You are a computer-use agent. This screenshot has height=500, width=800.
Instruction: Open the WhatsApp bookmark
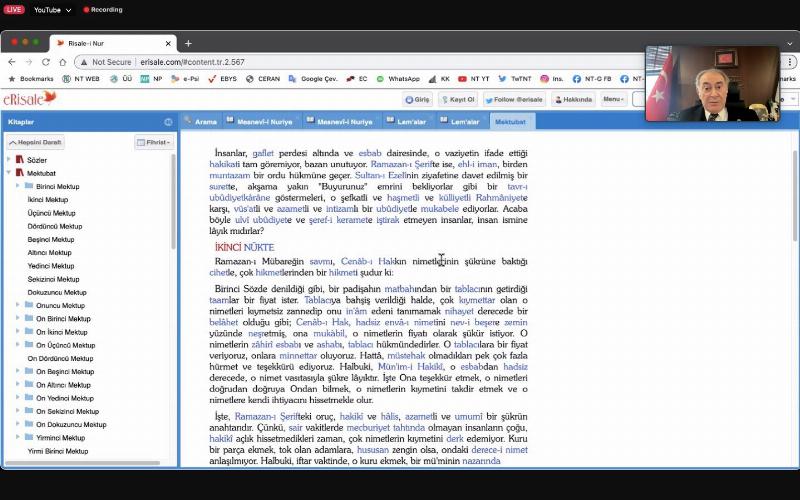tap(398, 79)
